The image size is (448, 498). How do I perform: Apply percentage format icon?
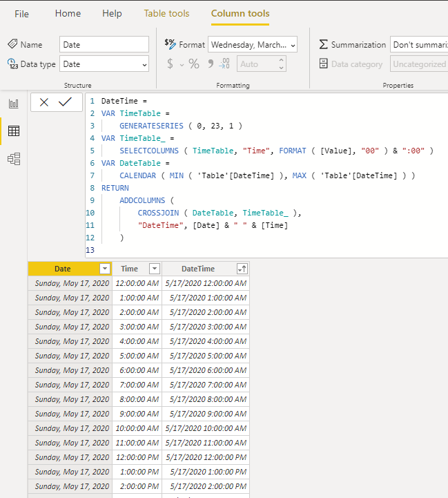pos(194,64)
